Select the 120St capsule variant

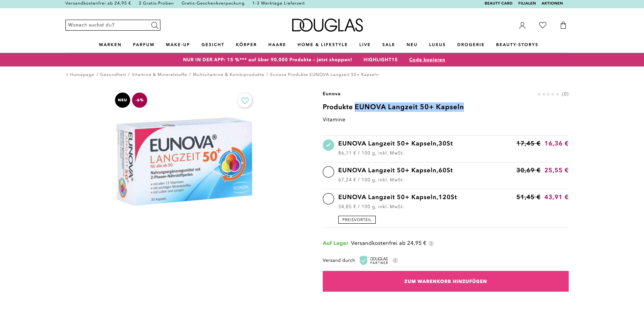[445, 208]
